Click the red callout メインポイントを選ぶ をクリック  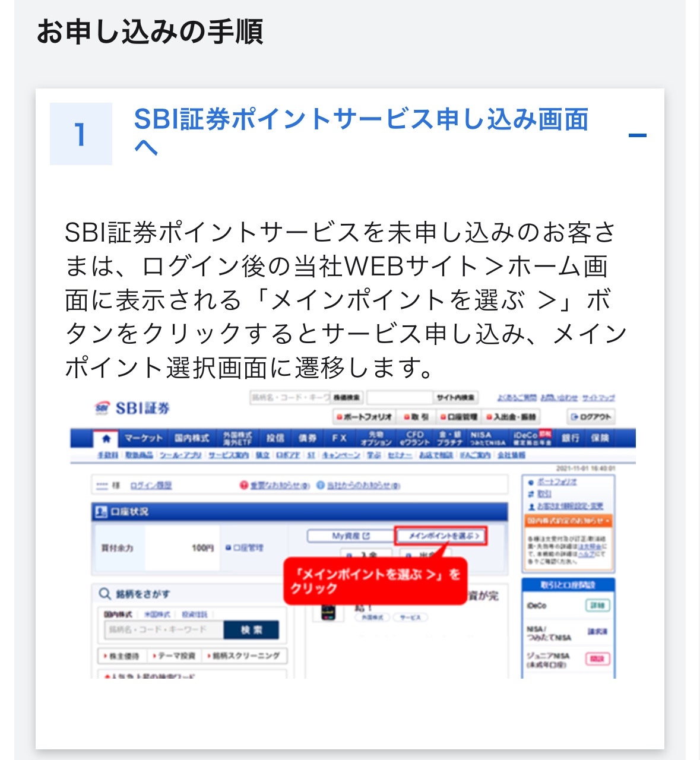coord(375,581)
